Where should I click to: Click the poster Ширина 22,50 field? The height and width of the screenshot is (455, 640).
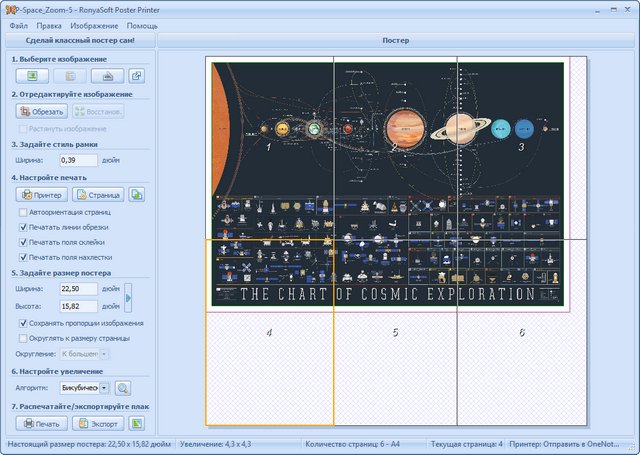77,289
